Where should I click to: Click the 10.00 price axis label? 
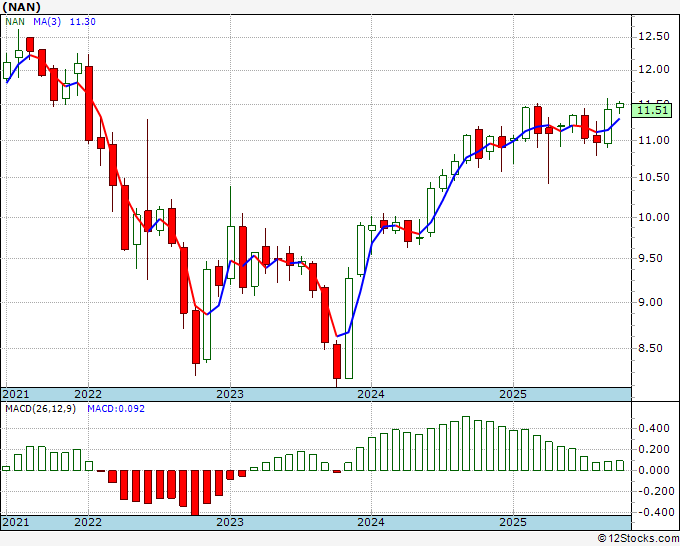(654, 217)
